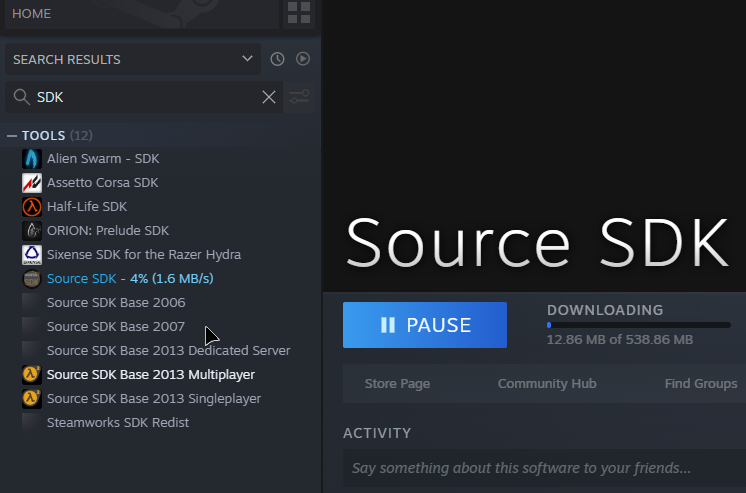The height and width of the screenshot is (493, 746).
Task: Collapse the Tools category
Action: click(x=12, y=136)
